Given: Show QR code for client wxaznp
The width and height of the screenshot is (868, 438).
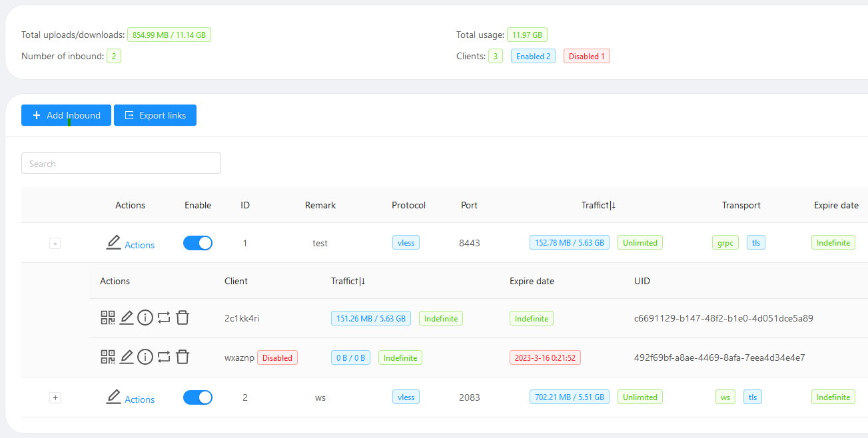Looking at the screenshot, I should coord(108,357).
